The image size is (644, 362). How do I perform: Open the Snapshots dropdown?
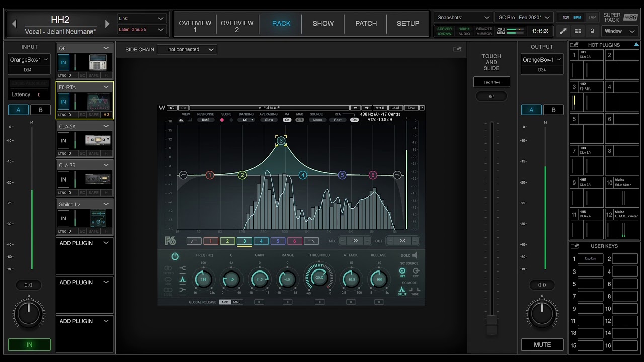463,17
